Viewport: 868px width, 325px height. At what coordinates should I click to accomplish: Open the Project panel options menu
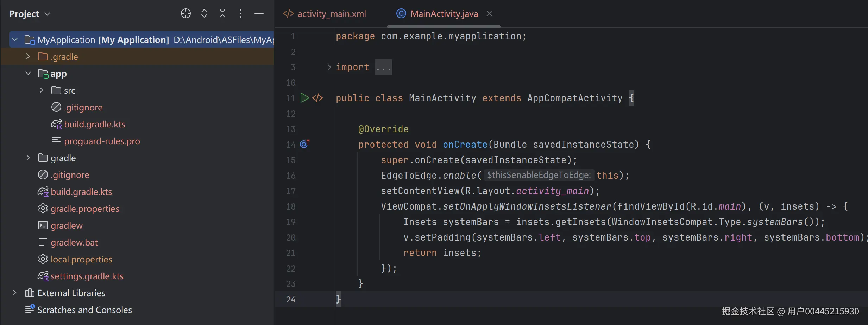pyautogui.click(x=241, y=14)
